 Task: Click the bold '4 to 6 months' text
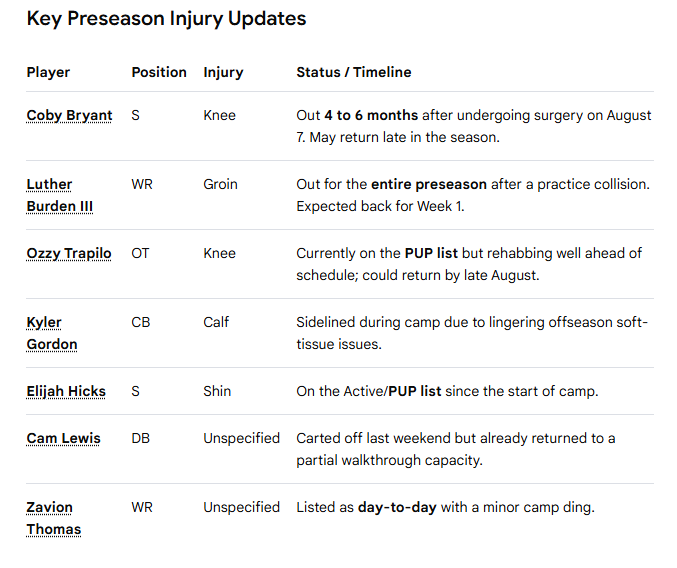pyautogui.click(x=371, y=115)
